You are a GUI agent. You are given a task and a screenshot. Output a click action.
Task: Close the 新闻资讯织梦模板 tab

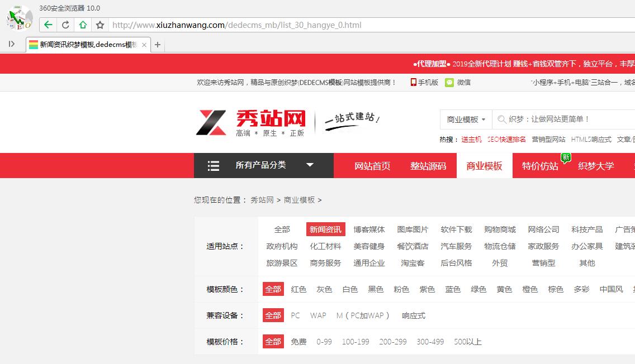pyautogui.click(x=144, y=45)
